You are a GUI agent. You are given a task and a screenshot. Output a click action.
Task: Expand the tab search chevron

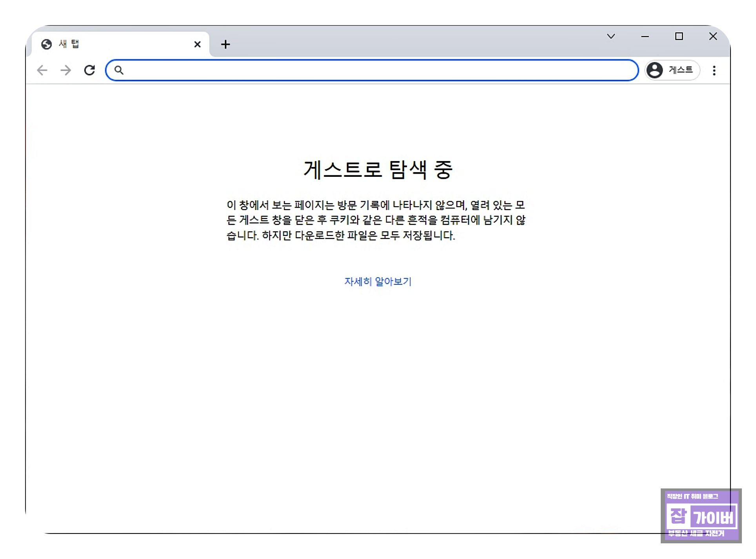click(611, 36)
